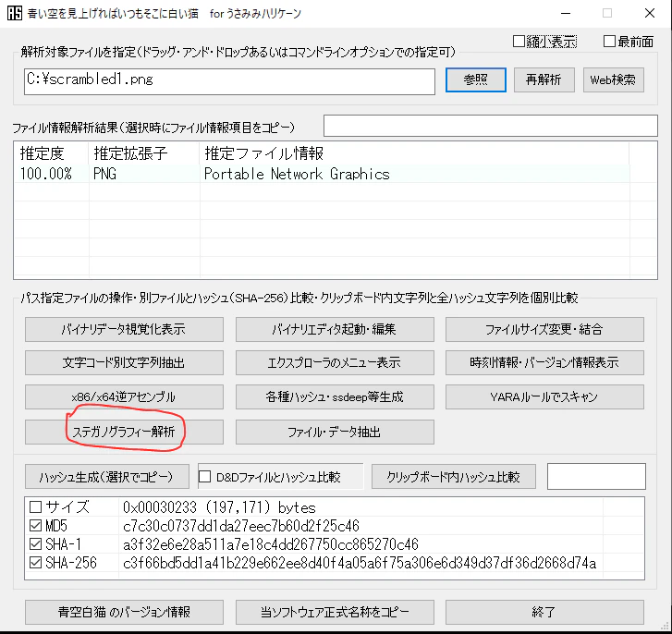This screenshot has width=672, height=634.
Task: Click ファイル・データ抽出 button
Action: click(335, 432)
